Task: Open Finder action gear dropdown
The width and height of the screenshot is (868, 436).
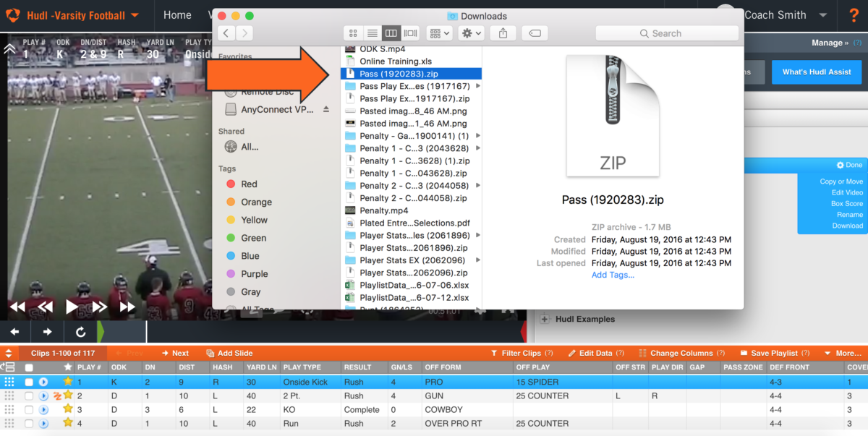Action: pyautogui.click(x=471, y=33)
